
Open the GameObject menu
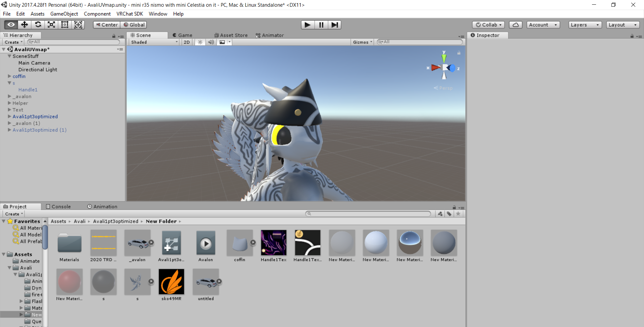(x=64, y=14)
